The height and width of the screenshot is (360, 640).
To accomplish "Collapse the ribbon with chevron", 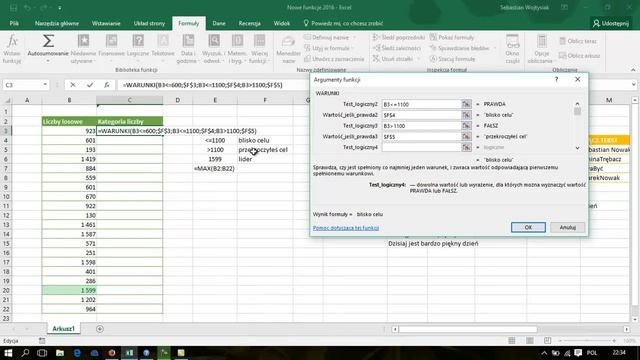I will click(x=633, y=70).
